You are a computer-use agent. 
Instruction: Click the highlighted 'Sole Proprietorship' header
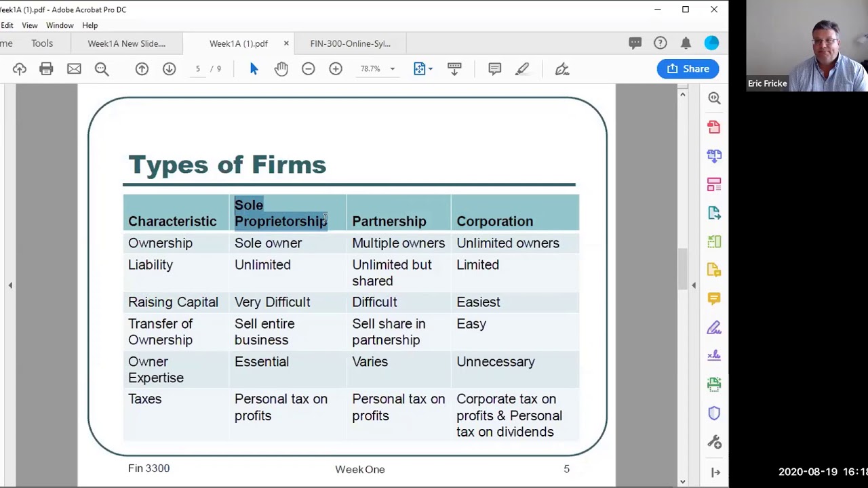281,213
